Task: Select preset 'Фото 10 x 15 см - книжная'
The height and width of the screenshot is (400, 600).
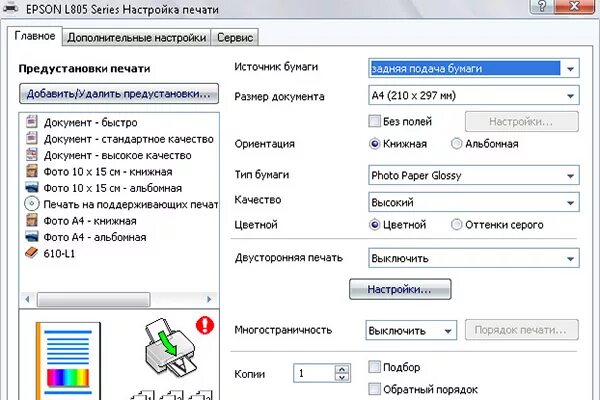Action: [x=108, y=172]
